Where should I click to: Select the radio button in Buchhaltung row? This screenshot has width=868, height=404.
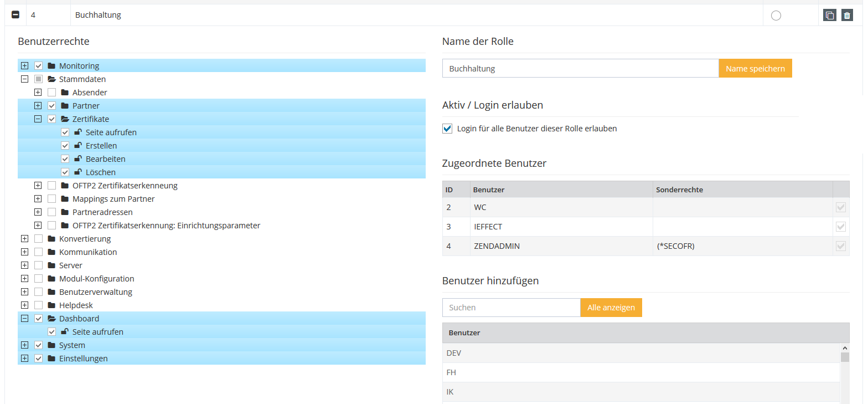tap(776, 16)
